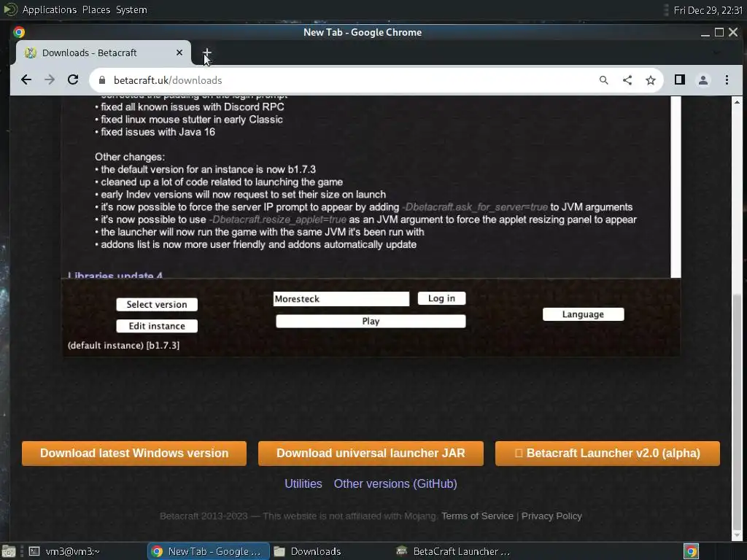The width and height of the screenshot is (747, 560).
Task: Click Download universal launcher JAR
Action: coord(371,453)
